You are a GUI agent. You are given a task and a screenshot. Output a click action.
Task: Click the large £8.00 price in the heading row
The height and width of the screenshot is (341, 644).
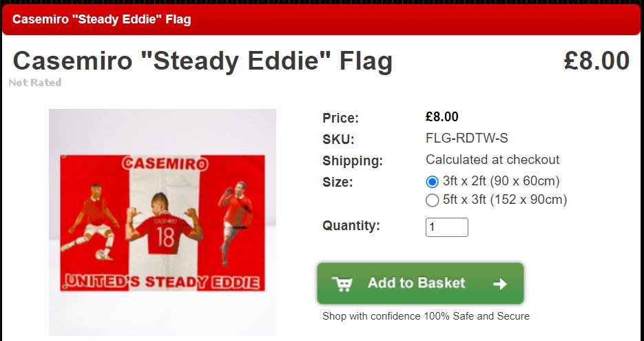[596, 61]
